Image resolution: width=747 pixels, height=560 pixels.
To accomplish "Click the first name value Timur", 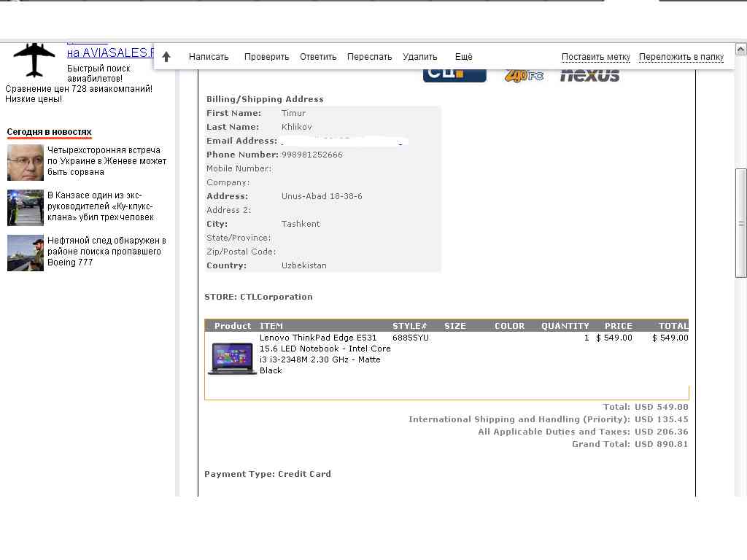I will [x=293, y=113].
